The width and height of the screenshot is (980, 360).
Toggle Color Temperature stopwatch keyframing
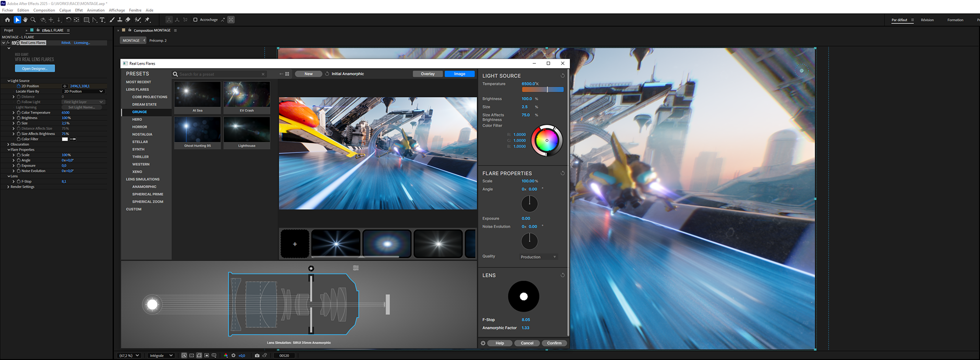pyautogui.click(x=19, y=113)
